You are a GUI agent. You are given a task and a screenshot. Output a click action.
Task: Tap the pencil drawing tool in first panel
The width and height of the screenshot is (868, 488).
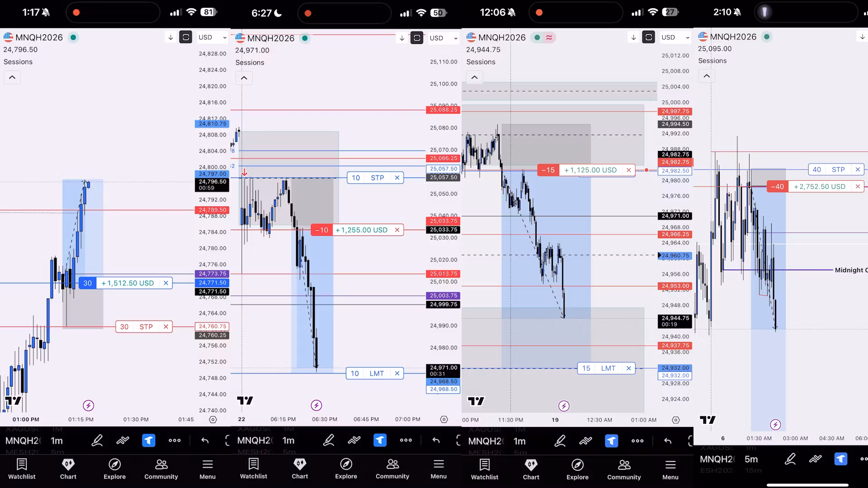click(x=97, y=441)
